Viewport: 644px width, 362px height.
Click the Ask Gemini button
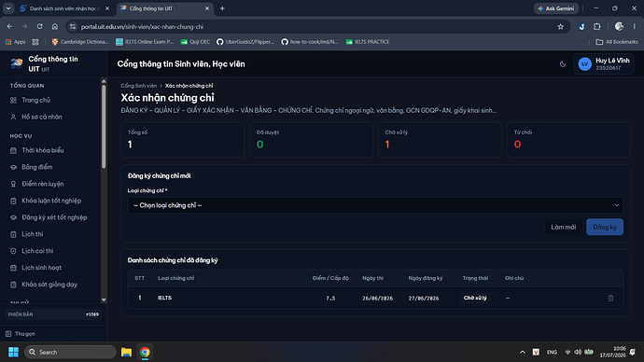(x=556, y=8)
